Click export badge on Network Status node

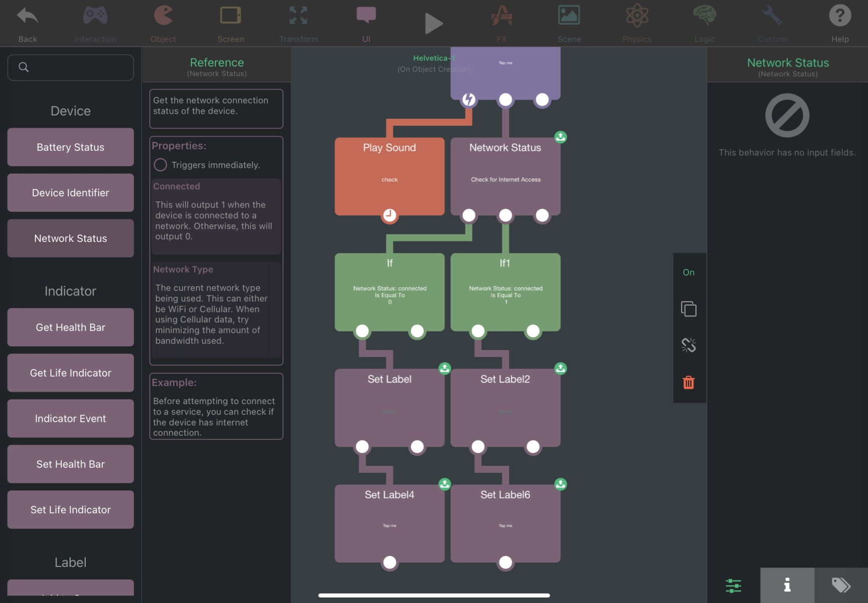click(560, 137)
